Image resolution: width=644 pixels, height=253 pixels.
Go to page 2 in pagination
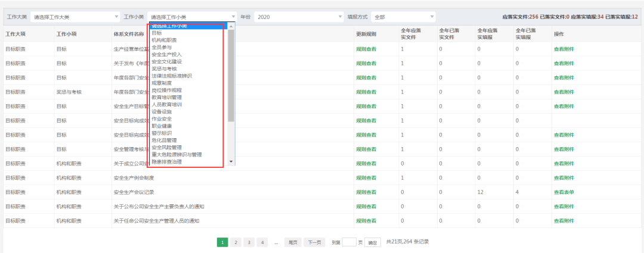236,242
